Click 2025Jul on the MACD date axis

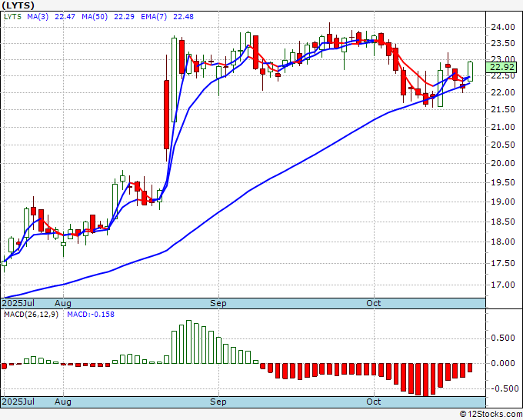coord(18,402)
